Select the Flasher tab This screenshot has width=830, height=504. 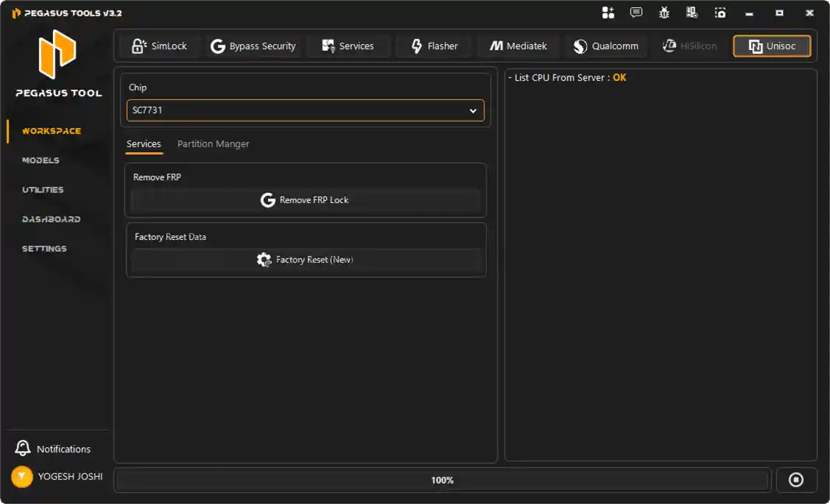coord(434,46)
